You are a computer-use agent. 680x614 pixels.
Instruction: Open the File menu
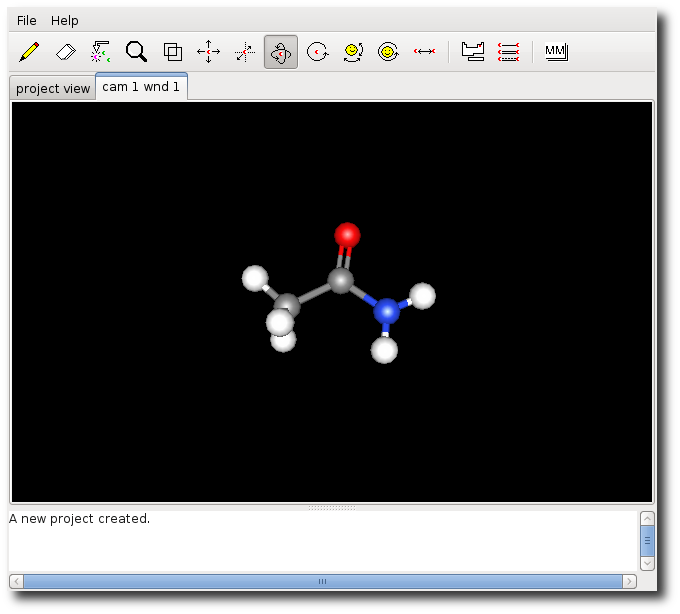(x=26, y=20)
